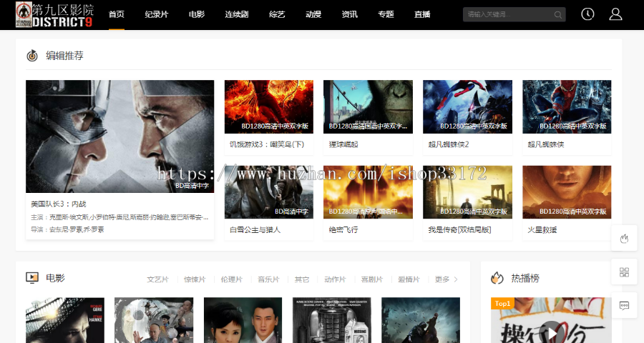Open the 火星救援 thumbnail
Viewport: 644px width, 343px height.
click(x=567, y=192)
